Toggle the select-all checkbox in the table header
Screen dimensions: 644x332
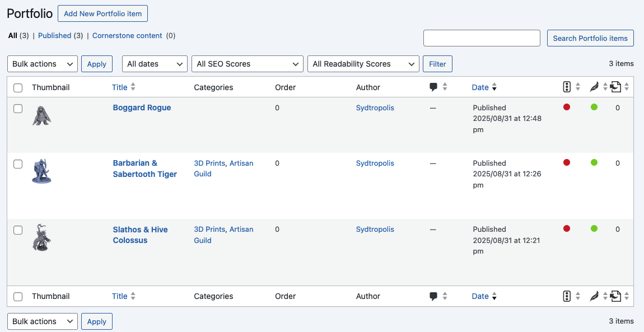pos(18,88)
